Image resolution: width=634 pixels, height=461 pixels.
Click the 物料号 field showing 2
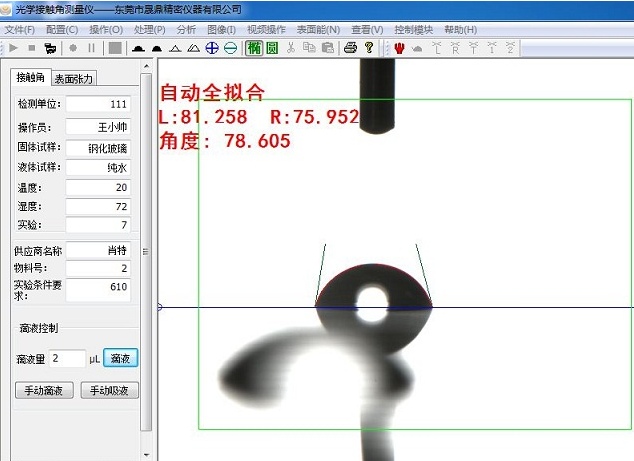pos(98,268)
